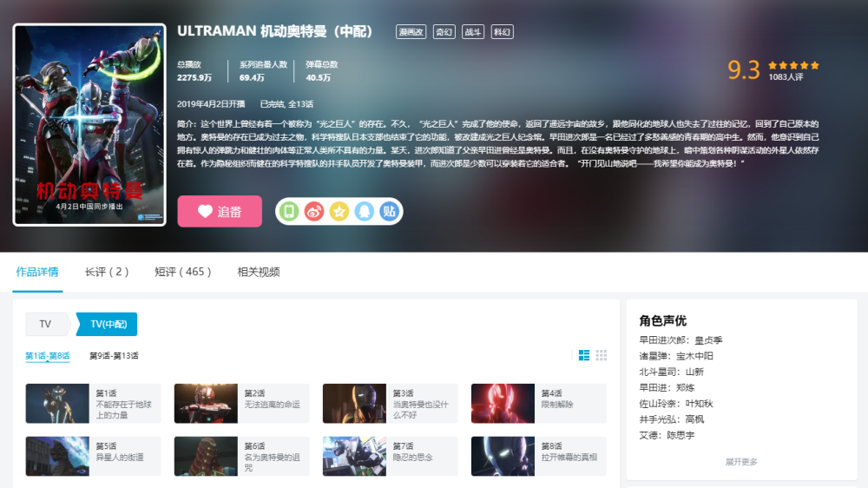Switch to the list view icon
The image size is (868, 488).
[x=583, y=355]
